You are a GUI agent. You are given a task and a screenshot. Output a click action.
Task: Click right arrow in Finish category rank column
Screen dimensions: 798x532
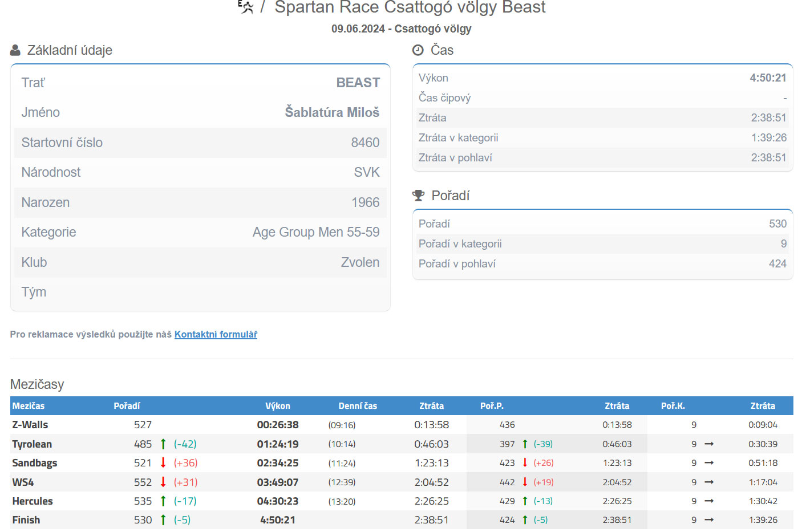pos(709,519)
